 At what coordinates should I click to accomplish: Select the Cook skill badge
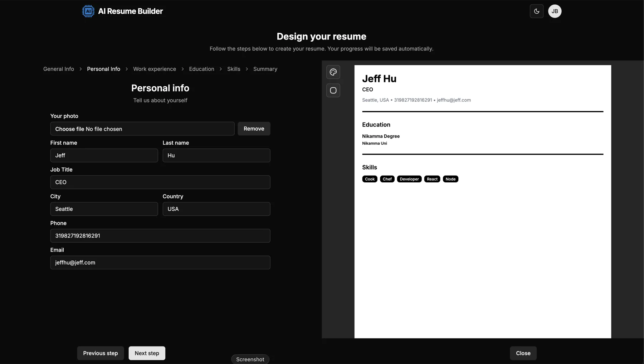pos(370,179)
